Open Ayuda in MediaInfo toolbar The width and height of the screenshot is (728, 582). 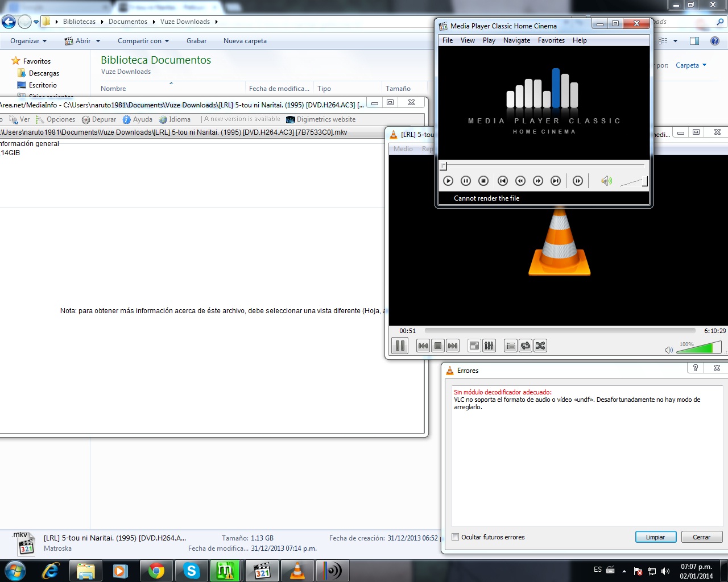[x=138, y=119]
